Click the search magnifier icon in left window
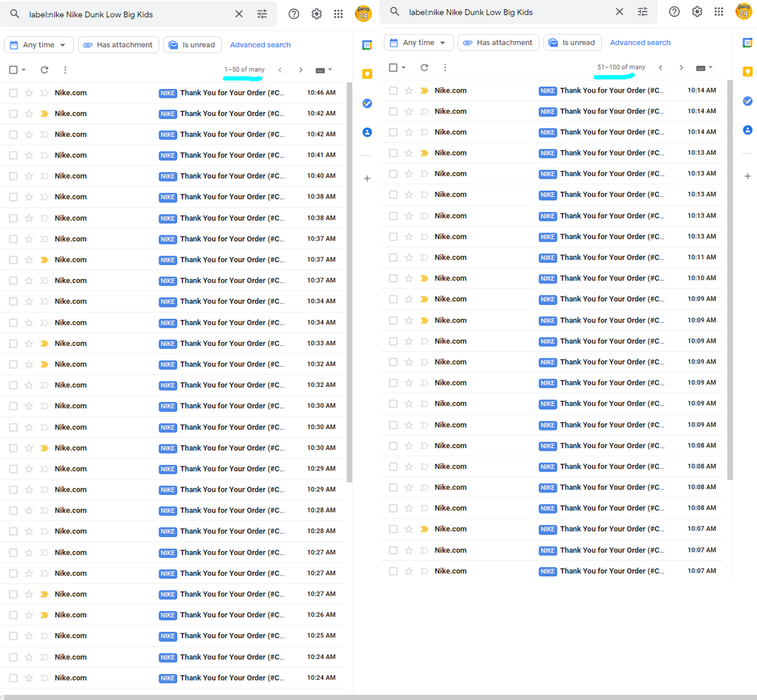This screenshot has width=757, height=700. [x=15, y=14]
